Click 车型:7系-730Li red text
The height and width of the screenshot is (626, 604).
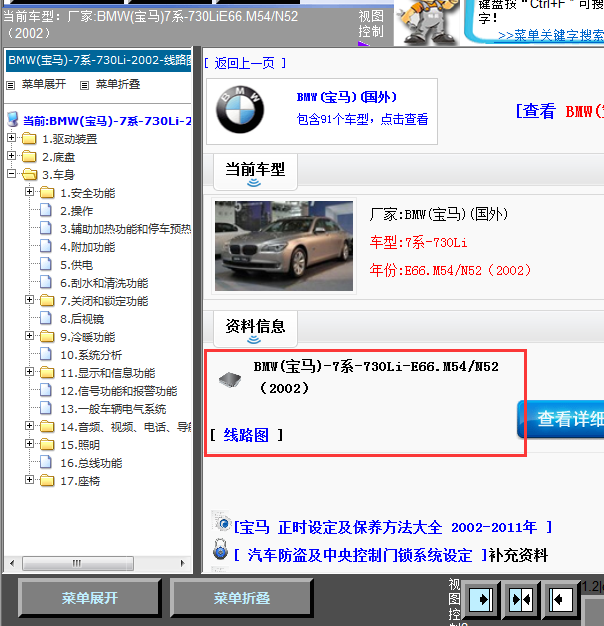coord(418,242)
